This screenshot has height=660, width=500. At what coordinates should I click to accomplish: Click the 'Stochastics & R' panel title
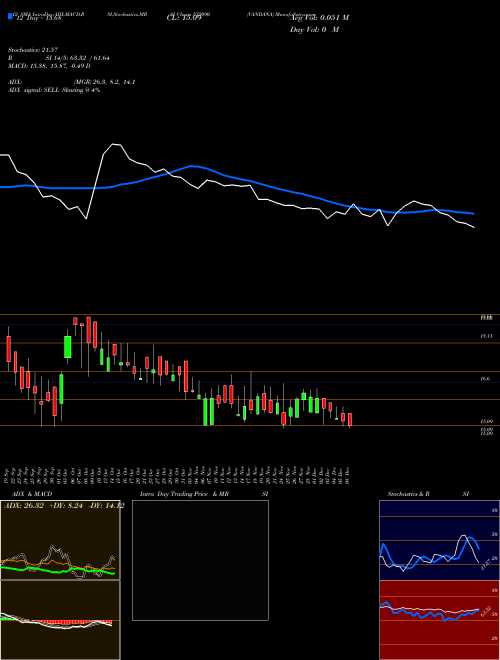pyautogui.click(x=408, y=494)
